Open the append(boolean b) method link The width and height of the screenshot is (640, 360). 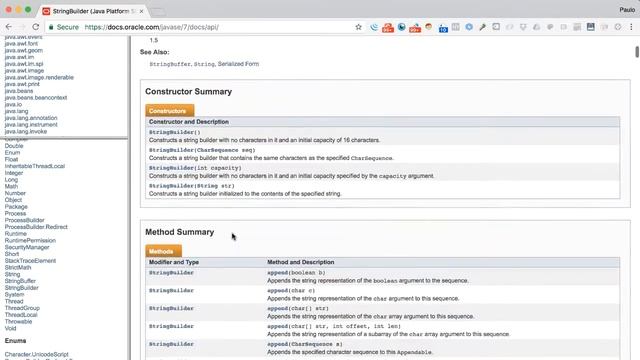296,273
